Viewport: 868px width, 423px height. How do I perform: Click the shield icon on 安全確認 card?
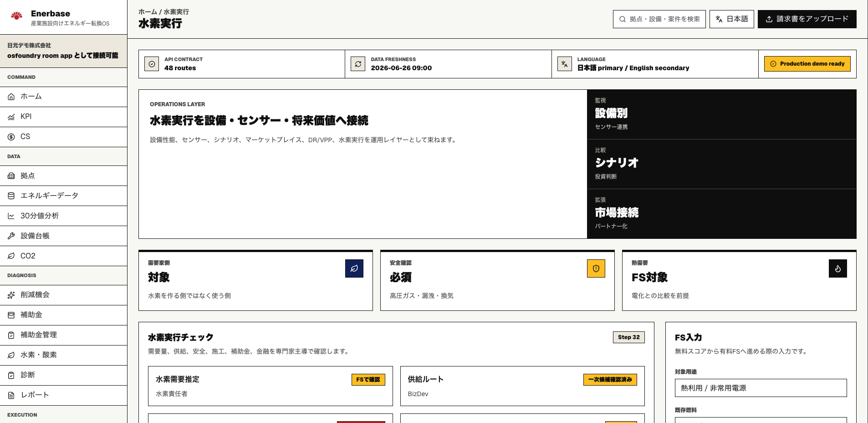pyautogui.click(x=596, y=268)
